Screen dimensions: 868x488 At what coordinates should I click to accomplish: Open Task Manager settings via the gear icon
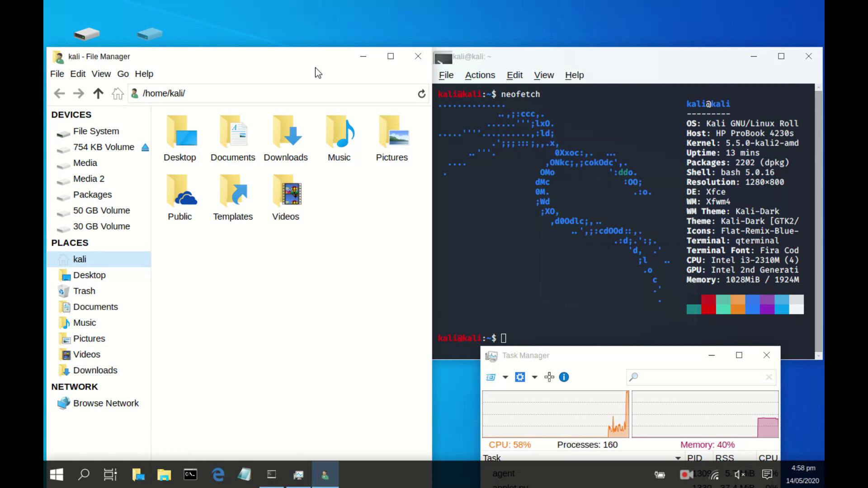520,377
